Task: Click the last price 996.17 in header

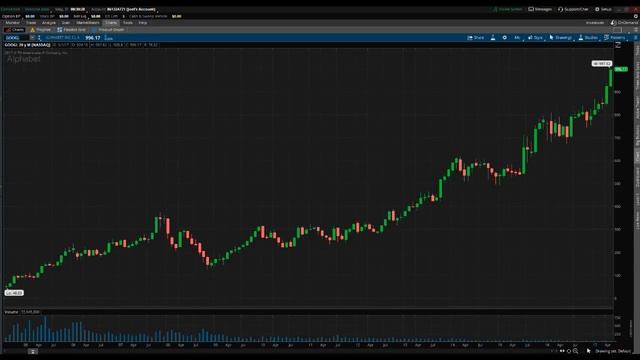Action: pos(93,38)
